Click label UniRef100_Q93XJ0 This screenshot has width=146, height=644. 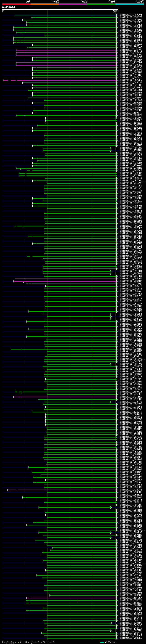tap(131, 42)
